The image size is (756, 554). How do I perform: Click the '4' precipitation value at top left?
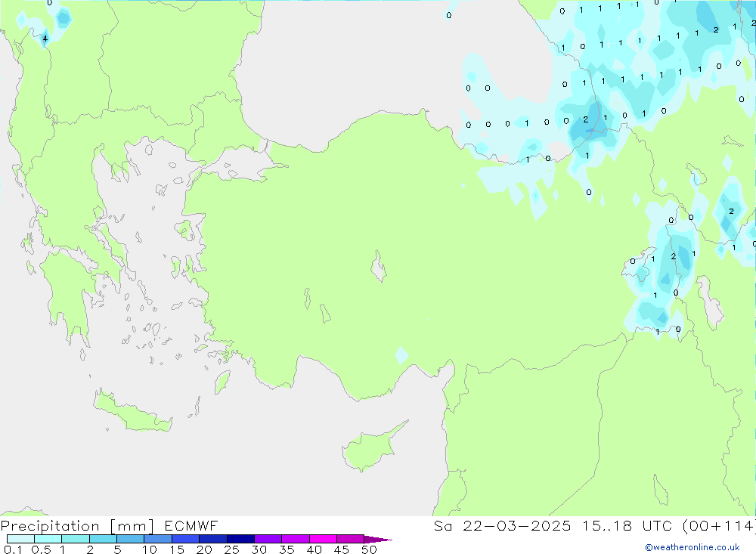click(x=45, y=39)
